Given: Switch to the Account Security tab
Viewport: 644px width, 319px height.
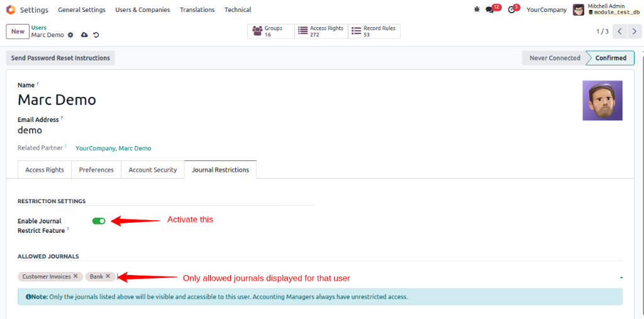Looking at the screenshot, I should (x=153, y=170).
